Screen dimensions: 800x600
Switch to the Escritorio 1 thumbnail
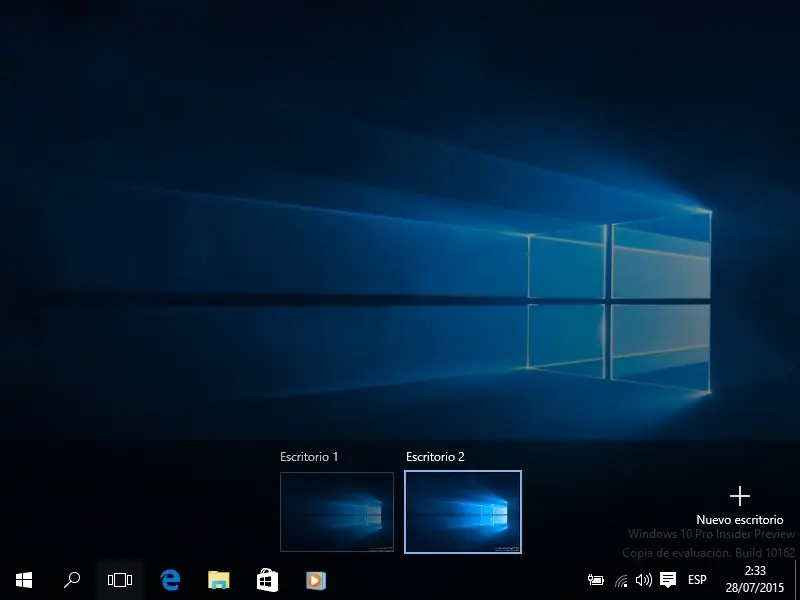point(337,512)
